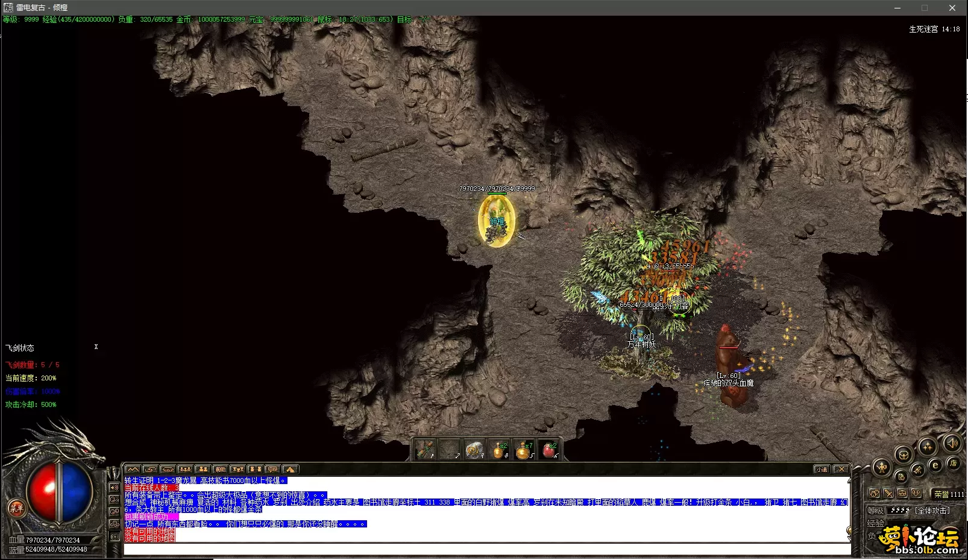The height and width of the screenshot is (560, 968).
Task: Click the top speaker icon left of chat
Action: [114, 487]
